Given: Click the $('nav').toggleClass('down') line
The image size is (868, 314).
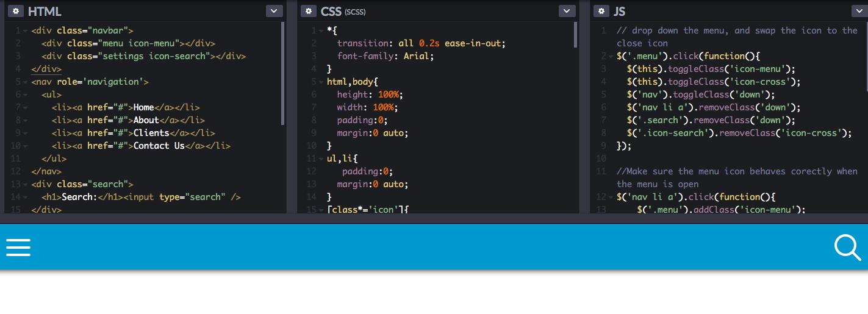Looking at the screenshot, I should (x=701, y=95).
